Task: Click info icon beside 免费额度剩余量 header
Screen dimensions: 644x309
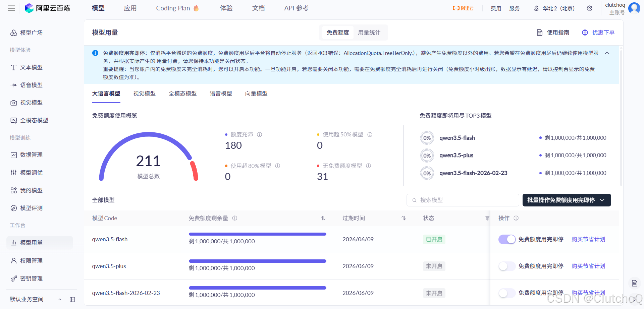Action: click(235, 218)
